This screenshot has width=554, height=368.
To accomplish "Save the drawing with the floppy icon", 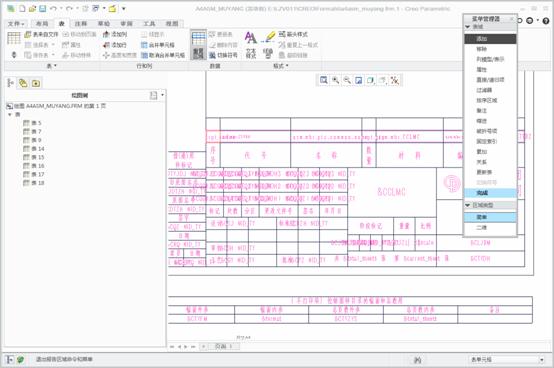I will 42,8.
